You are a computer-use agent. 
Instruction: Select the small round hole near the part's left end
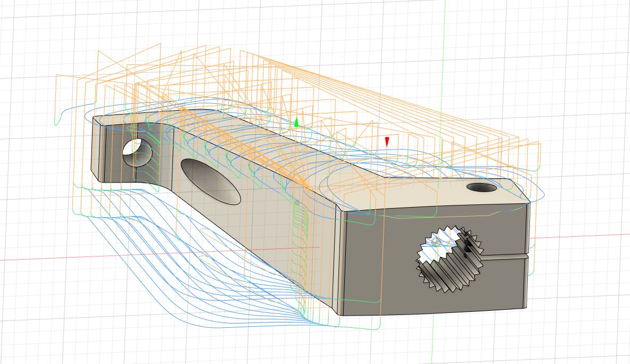137,153
